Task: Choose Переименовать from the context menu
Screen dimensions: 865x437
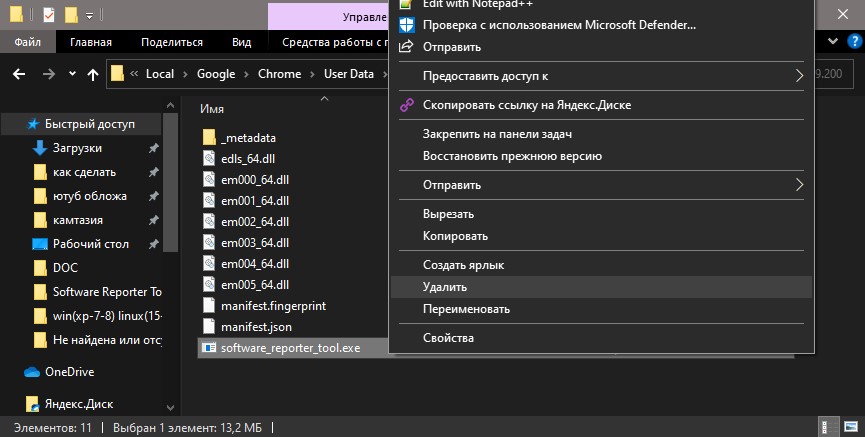Action: (x=601, y=309)
